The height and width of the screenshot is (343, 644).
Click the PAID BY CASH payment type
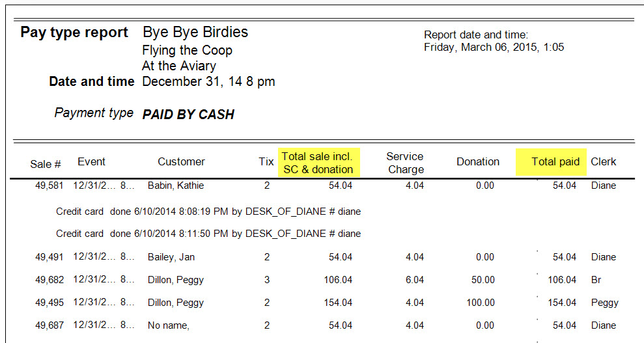tap(188, 115)
